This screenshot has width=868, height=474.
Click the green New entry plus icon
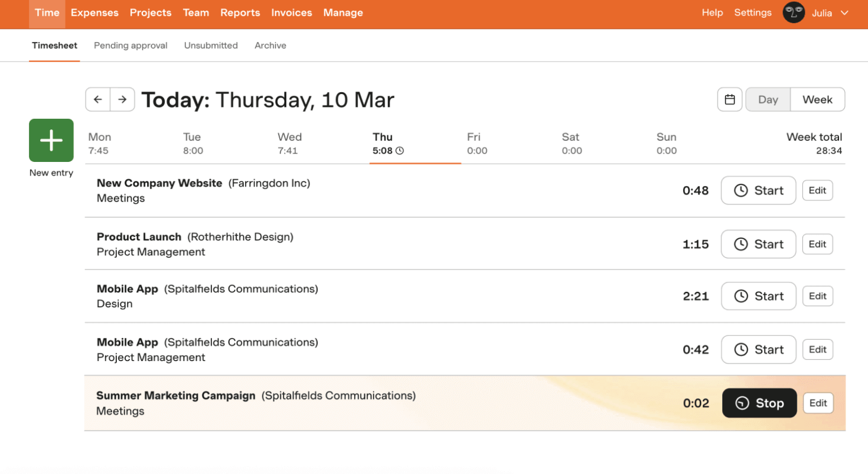51,140
